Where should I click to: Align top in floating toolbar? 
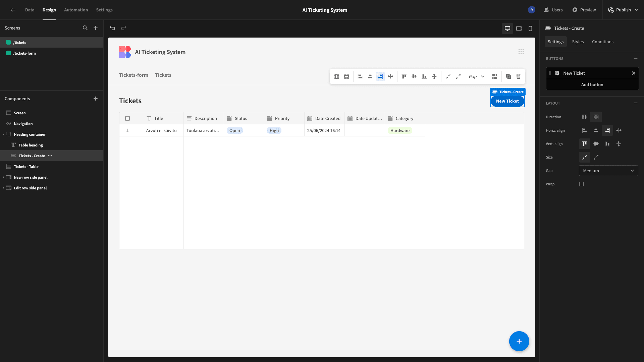pyautogui.click(x=404, y=76)
